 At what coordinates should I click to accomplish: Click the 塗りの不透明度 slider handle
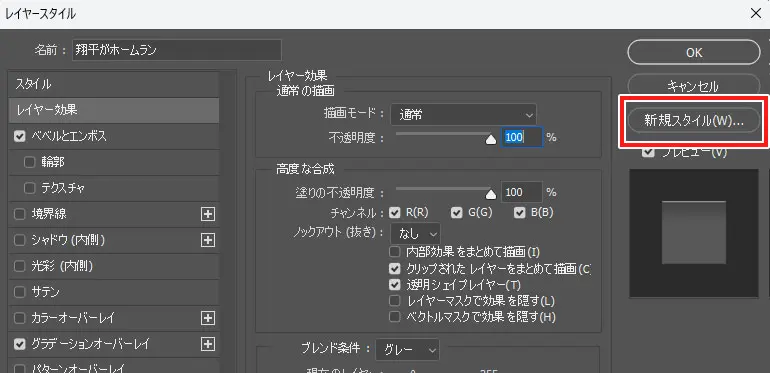[491, 195]
